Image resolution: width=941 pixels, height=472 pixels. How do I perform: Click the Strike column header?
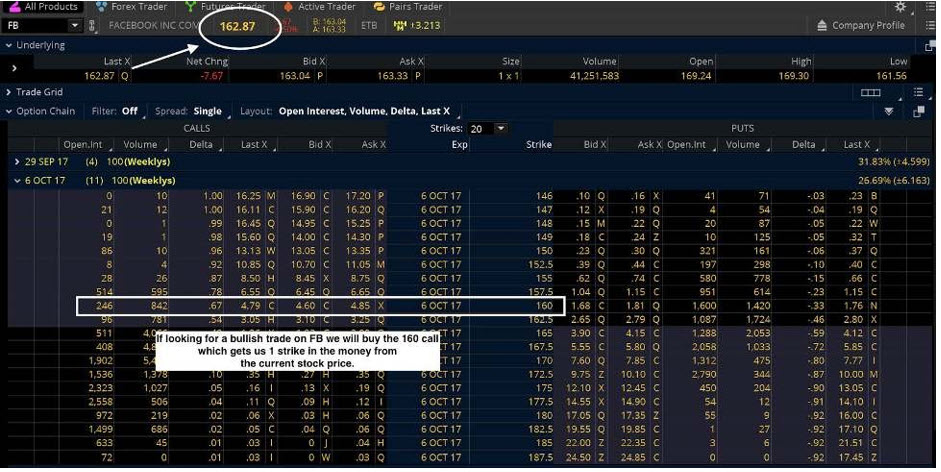click(538, 144)
